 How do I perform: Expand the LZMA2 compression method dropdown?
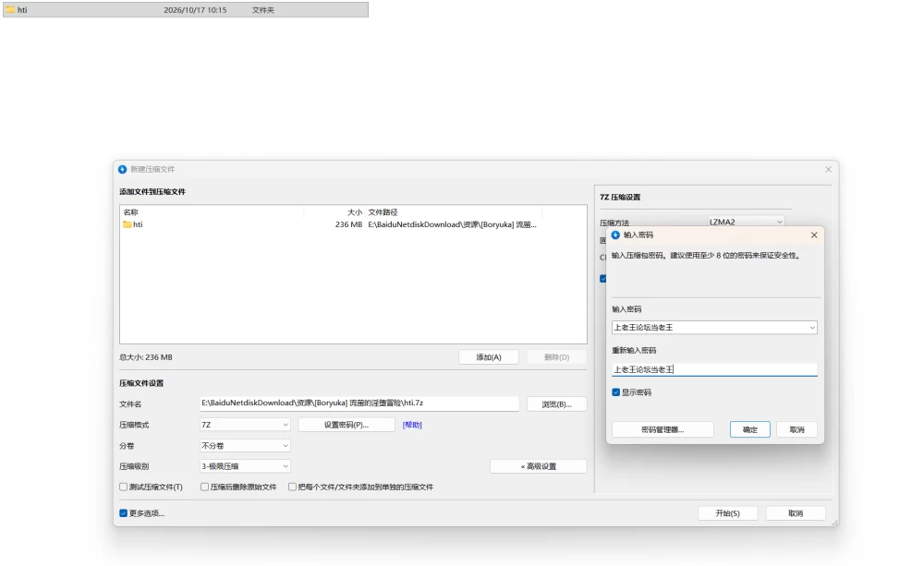click(746, 222)
